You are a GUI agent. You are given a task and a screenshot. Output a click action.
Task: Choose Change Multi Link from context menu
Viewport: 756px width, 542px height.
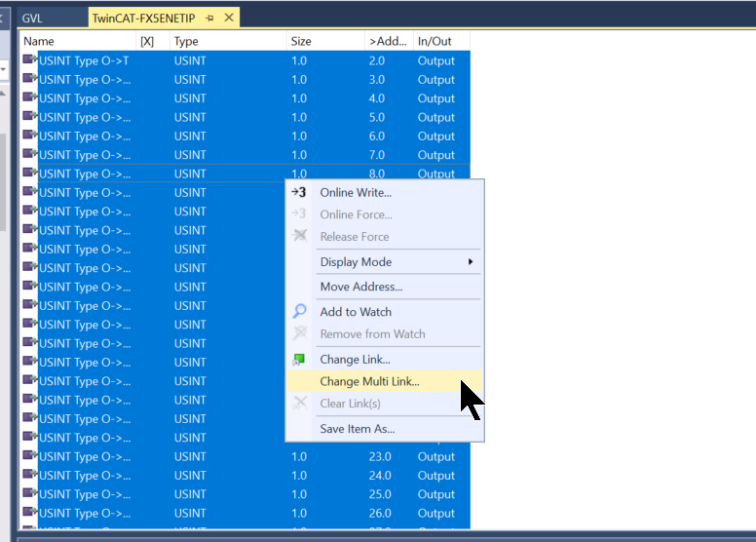point(369,381)
